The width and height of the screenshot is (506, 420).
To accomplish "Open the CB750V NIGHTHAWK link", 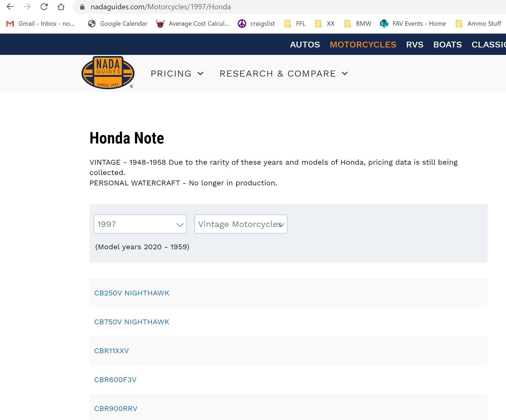I will coord(132,322).
